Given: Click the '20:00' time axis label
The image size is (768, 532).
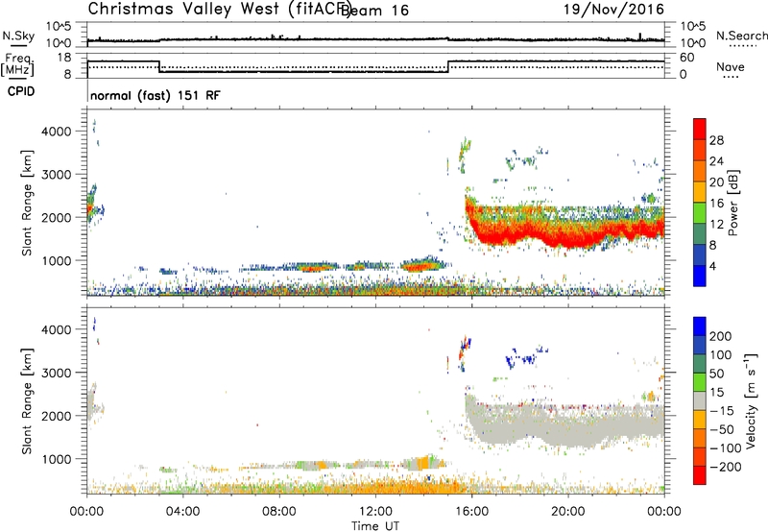Looking at the screenshot, I should coord(568,512).
